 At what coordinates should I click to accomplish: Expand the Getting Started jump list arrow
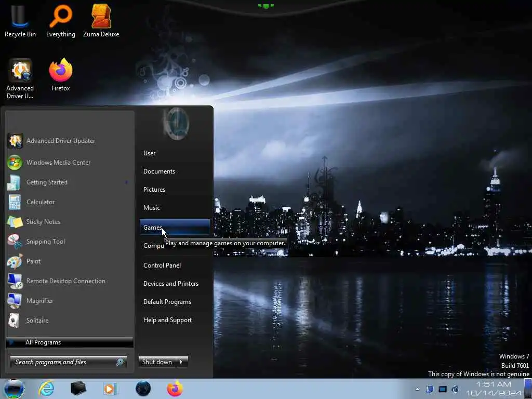point(126,182)
